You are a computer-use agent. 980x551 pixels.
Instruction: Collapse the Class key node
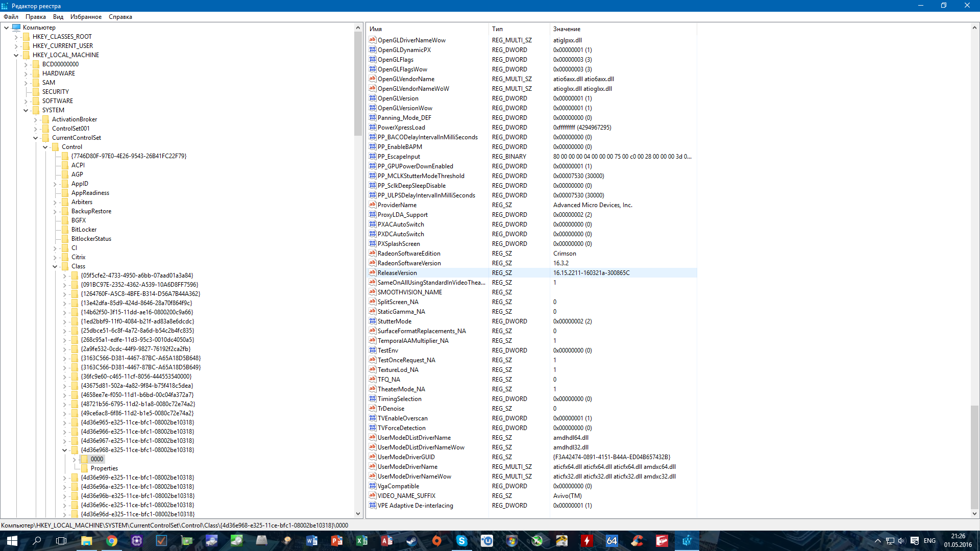click(x=55, y=266)
